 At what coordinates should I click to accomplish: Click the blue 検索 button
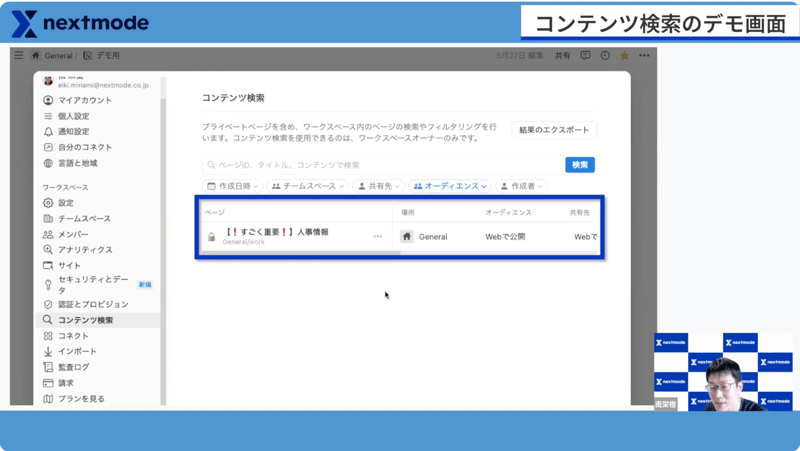[x=580, y=165]
